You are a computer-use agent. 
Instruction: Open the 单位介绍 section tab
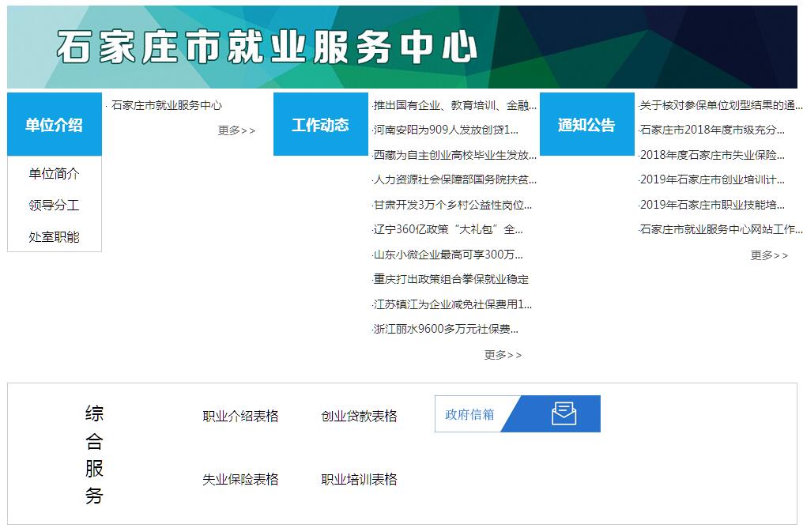coord(54,125)
